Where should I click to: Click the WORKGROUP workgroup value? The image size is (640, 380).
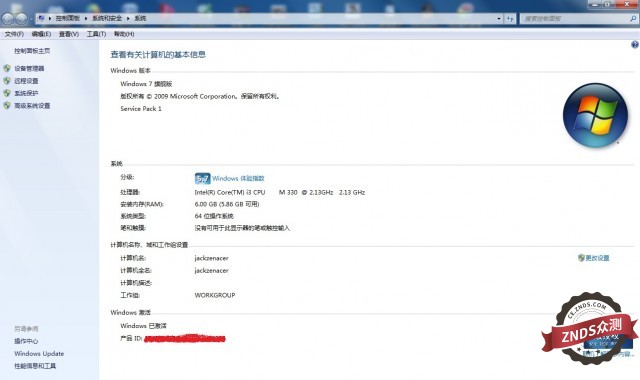point(215,295)
